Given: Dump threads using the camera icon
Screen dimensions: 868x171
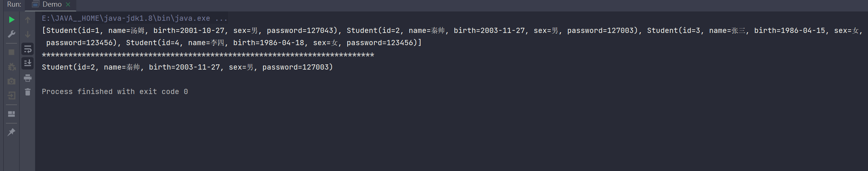Looking at the screenshot, I should click(11, 81).
